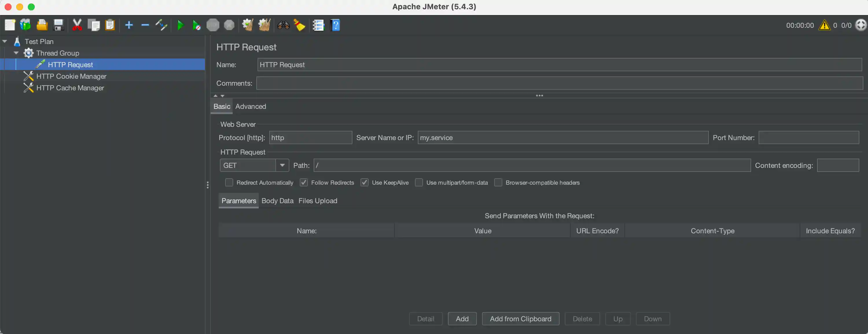Viewport: 868px width, 334px height.
Task: Start the test with the green play icon
Action: pos(180,25)
